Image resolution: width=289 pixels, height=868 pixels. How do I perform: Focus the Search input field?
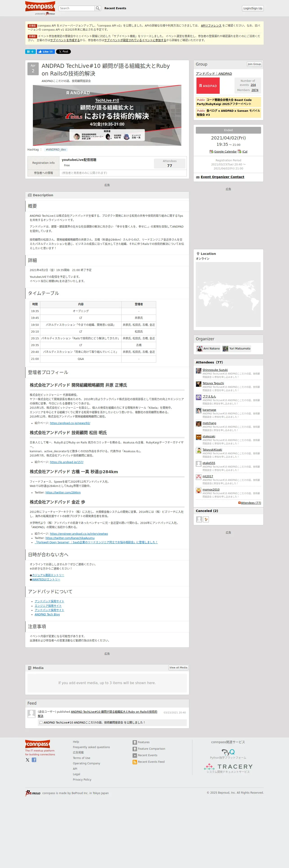pyautogui.click(x=77, y=8)
